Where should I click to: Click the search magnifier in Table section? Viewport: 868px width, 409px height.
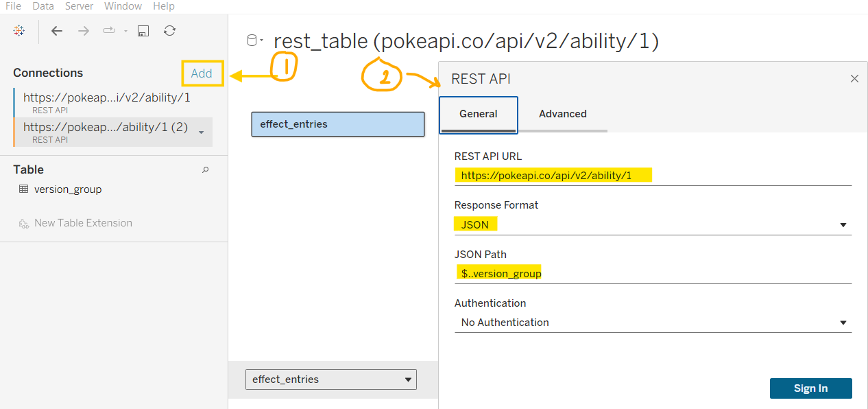coord(205,170)
